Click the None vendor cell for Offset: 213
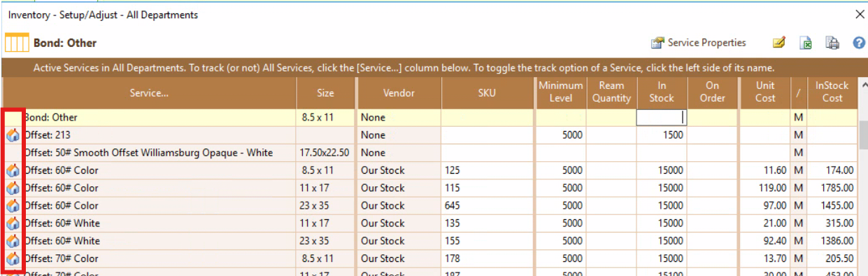The width and height of the screenshot is (868, 276). click(x=399, y=135)
